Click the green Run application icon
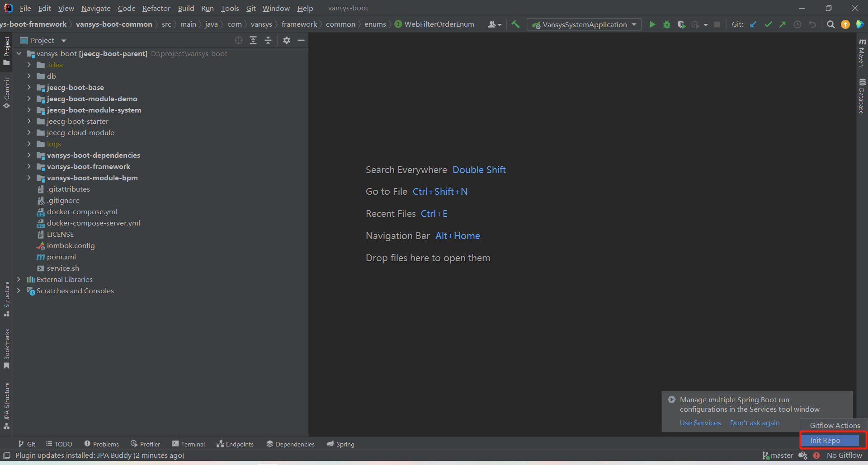This screenshot has height=465, width=868. [652, 24]
